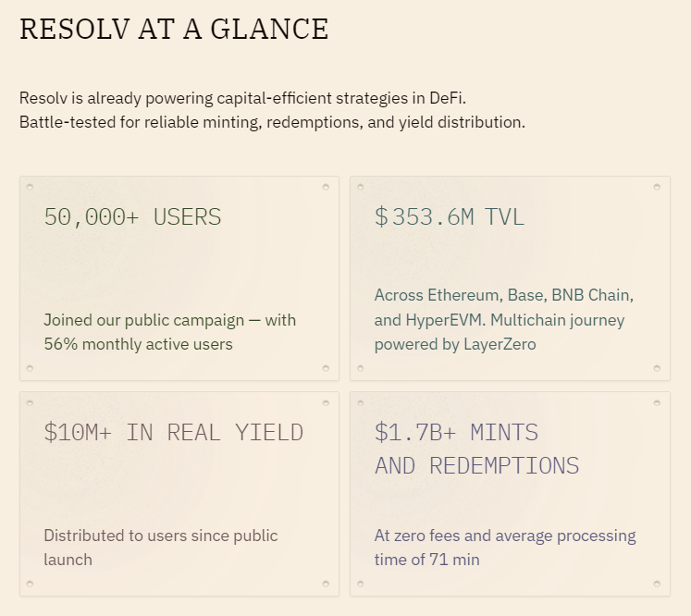Click 'time of 71 min' description text
691x616 pixels.
tap(427, 560)
